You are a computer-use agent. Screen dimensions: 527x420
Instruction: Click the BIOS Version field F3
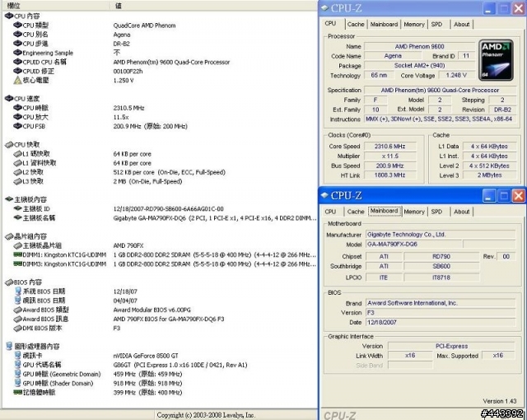[441, 312]
